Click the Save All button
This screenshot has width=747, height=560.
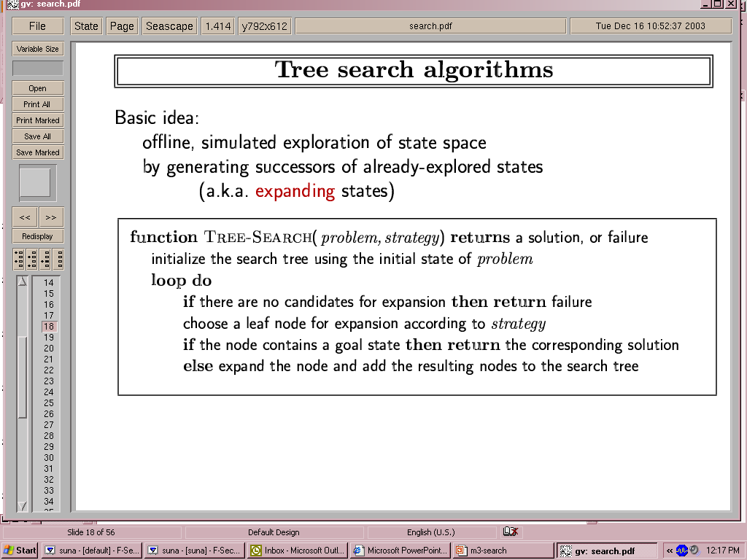38,136
